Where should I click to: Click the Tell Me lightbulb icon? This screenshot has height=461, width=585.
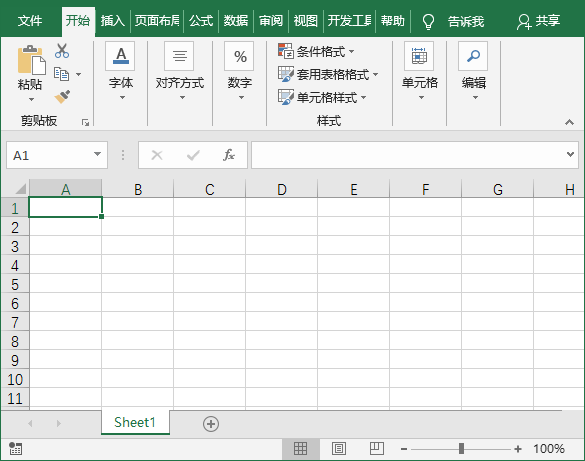point(428,22)
